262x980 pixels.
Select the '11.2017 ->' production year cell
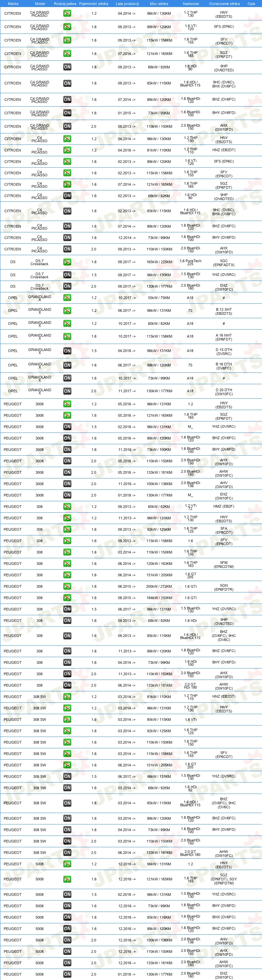click(x=127, y=391)
